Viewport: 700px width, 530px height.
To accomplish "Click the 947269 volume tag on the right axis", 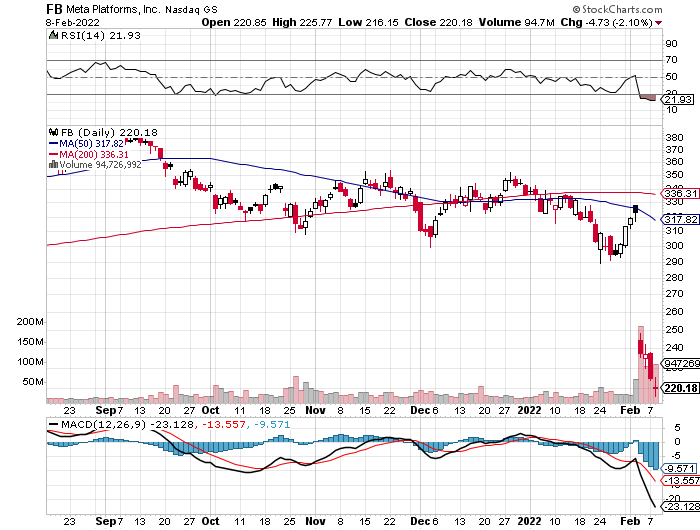I will click(x=681, y=363).
